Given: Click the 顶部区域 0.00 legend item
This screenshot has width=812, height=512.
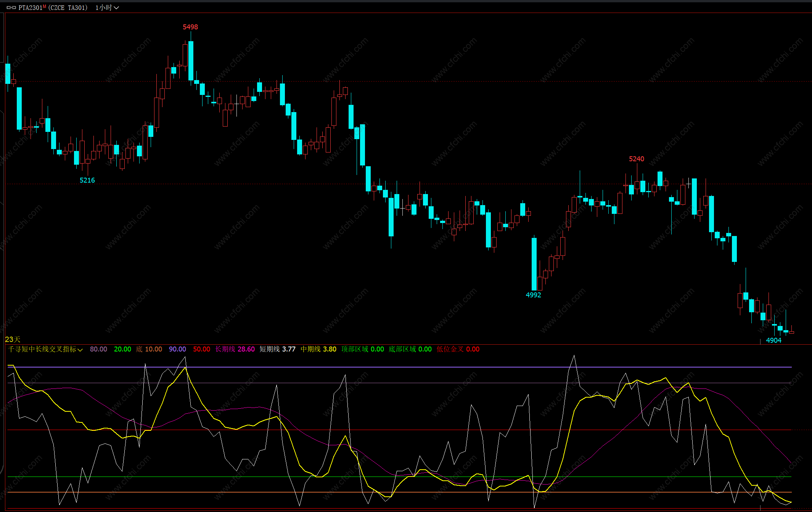Looking at the screenshot, I should (x=362, y=349).
